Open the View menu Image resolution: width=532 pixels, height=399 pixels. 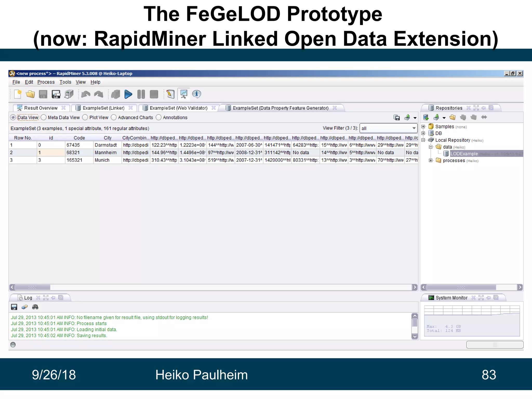(81, 82)
